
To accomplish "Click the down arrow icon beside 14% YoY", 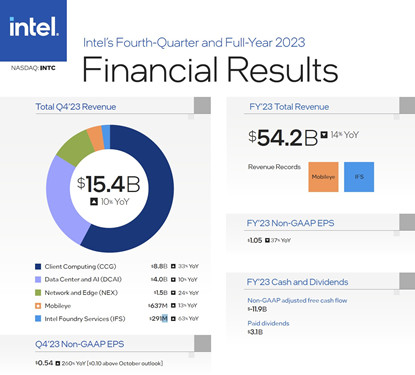I will tap(324, 135).
